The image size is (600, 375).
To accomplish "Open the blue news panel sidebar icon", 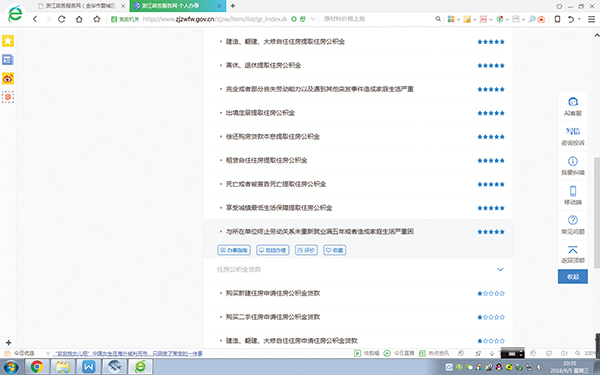I will (x=8, y=60).
